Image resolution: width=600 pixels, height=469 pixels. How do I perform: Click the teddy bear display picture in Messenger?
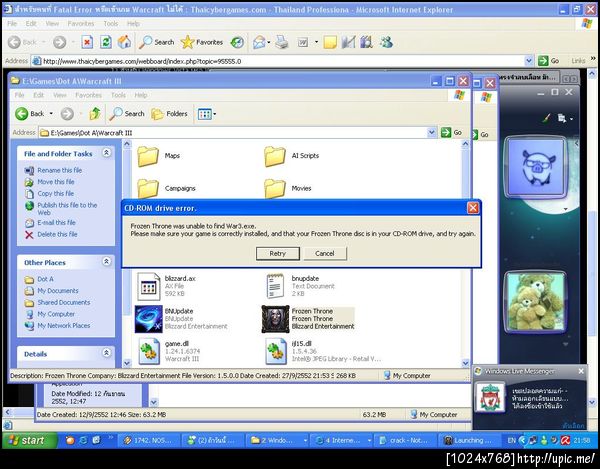point(536,302)
